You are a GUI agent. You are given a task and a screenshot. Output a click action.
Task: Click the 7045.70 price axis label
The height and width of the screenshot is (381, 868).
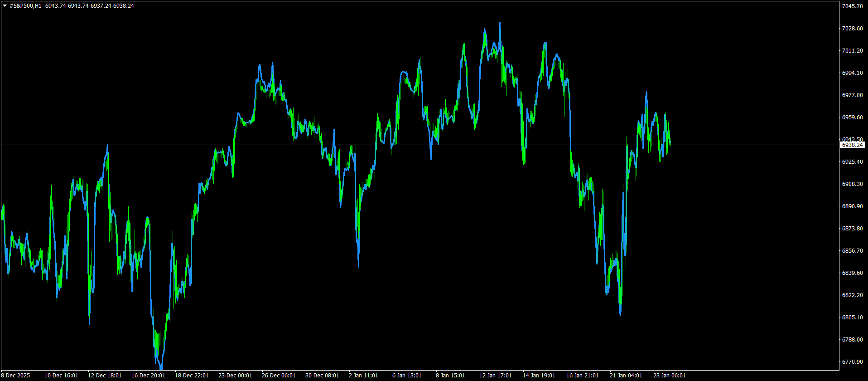coord(852,6)
